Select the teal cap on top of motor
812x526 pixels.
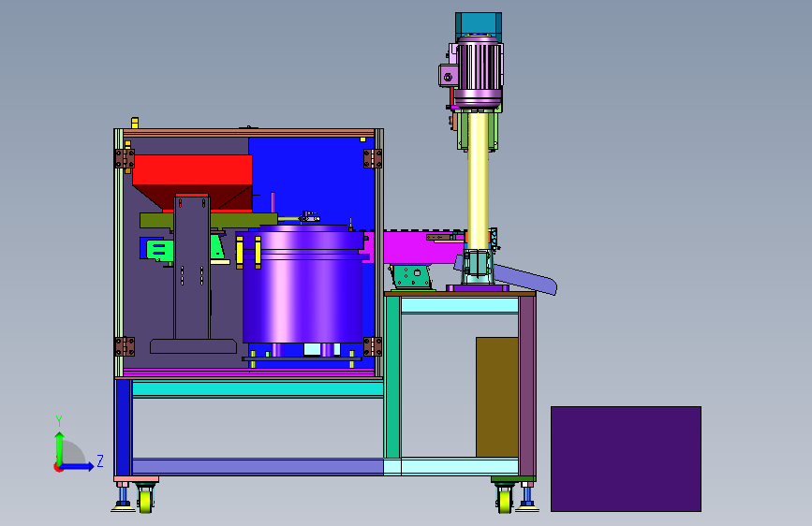coord(479,24)
